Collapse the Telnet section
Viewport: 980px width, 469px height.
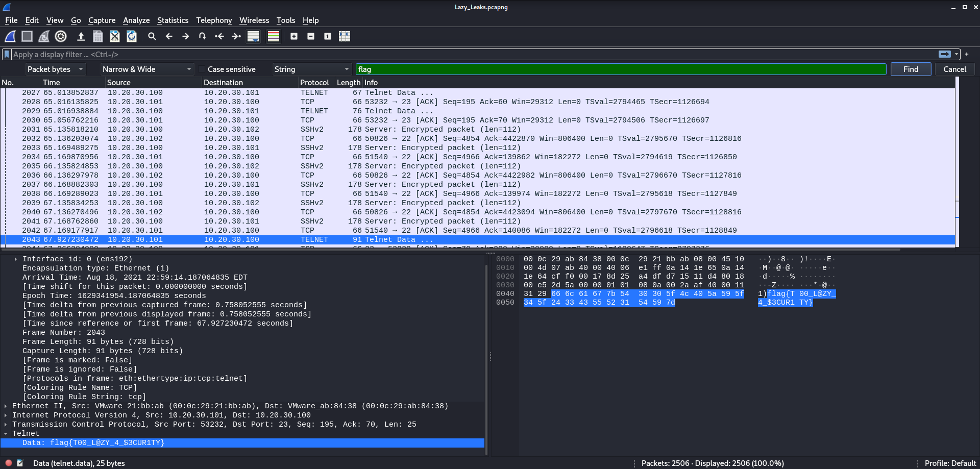tap(6, 434)
